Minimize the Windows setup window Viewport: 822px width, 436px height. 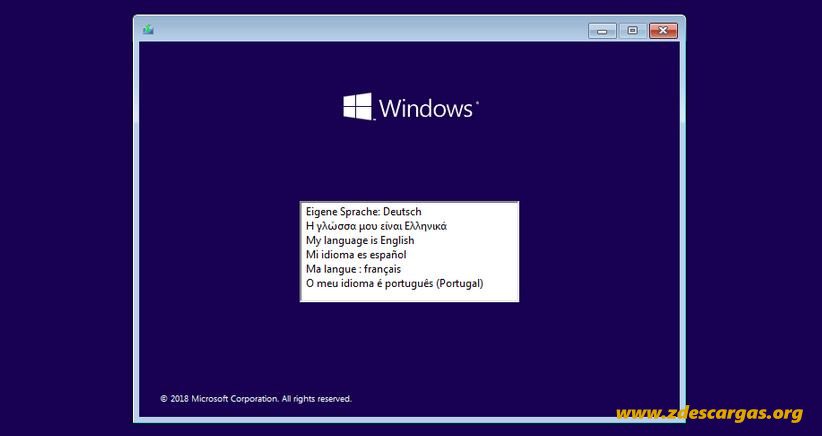602,31
